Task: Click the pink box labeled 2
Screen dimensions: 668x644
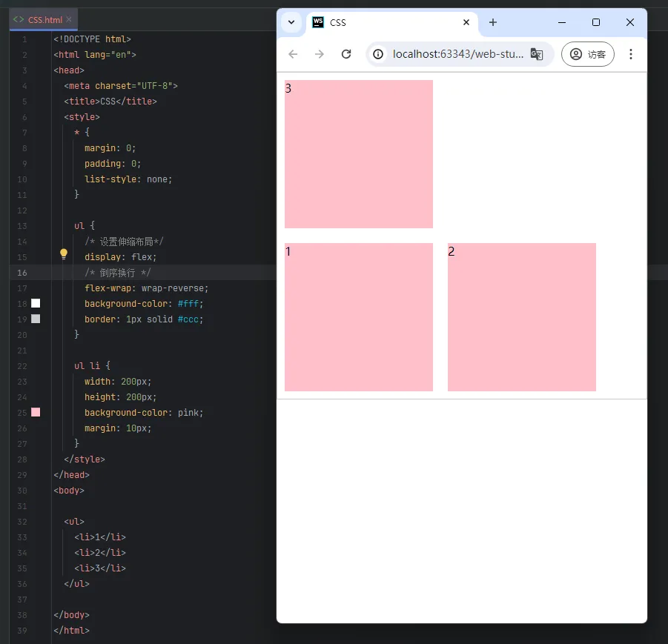Action: (x=521, y=317)
